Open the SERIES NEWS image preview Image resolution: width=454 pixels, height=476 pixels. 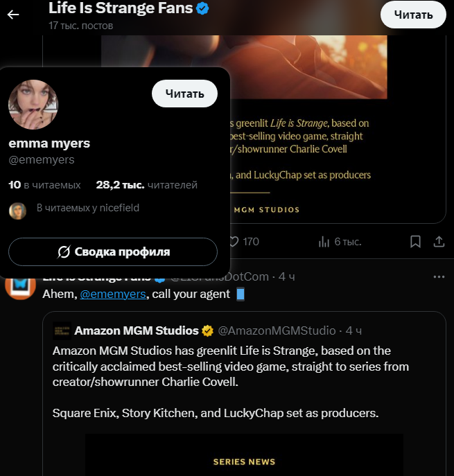pyautogui.click(x=244, y=455)
